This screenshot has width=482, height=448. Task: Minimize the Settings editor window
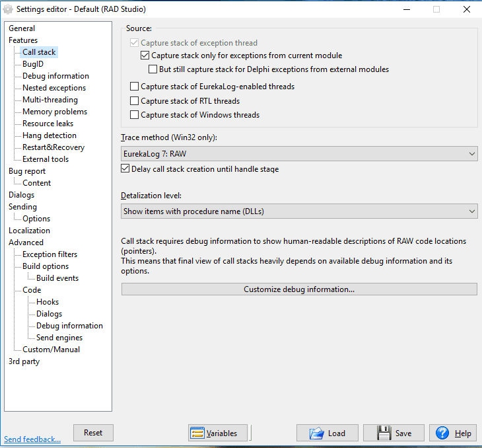point(407,9)
